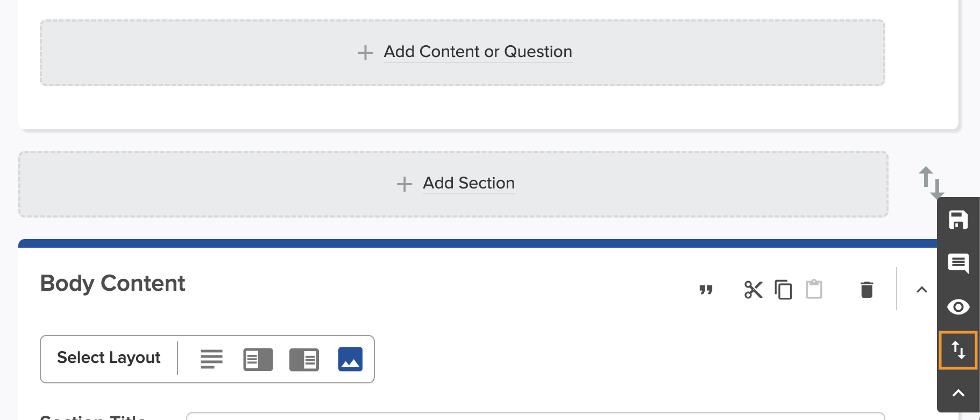Click Add Content or Question link
Screen dimensions: 980x420
pos(478,52)
